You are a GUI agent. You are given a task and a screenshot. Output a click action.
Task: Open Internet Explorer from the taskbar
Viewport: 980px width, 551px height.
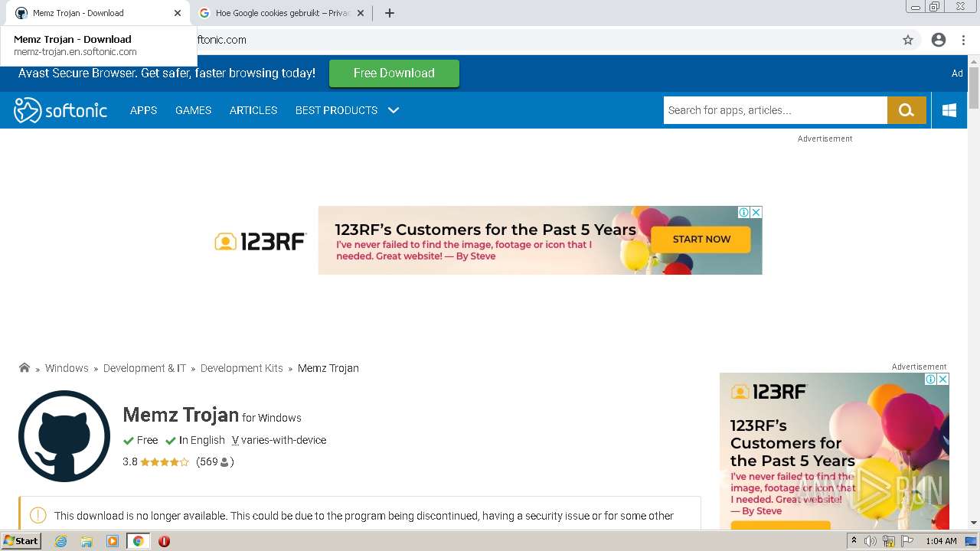[x=61, y=541]
